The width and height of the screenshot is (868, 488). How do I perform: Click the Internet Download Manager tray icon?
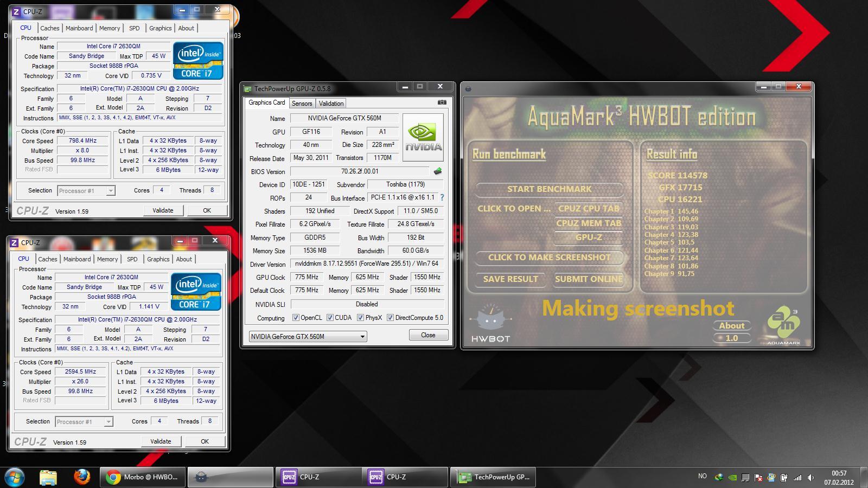coord(719,478)
